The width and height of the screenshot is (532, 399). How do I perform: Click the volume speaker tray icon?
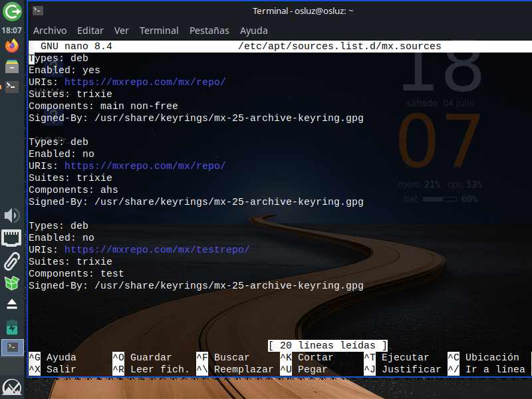click(12, 215)
